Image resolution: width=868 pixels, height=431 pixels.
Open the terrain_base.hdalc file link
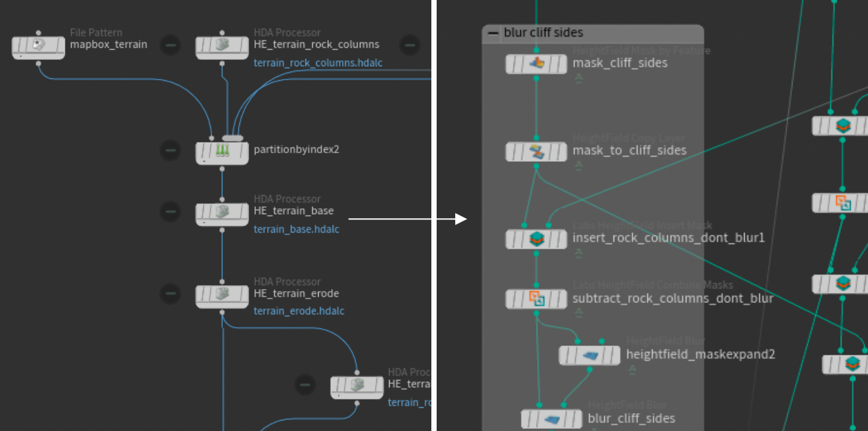[x=296, y=229]
